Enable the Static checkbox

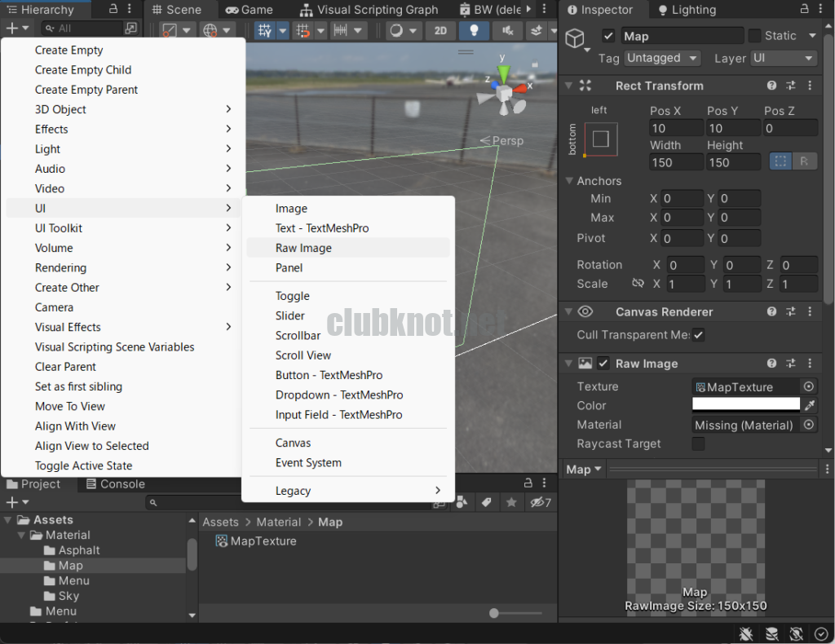pos(754,36)
